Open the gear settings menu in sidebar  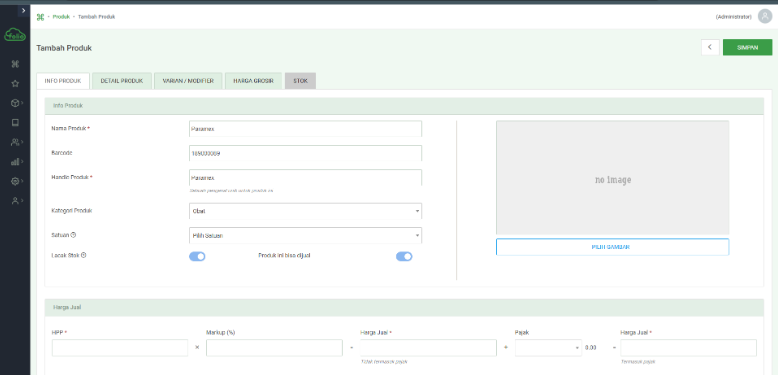click(17, 182)
